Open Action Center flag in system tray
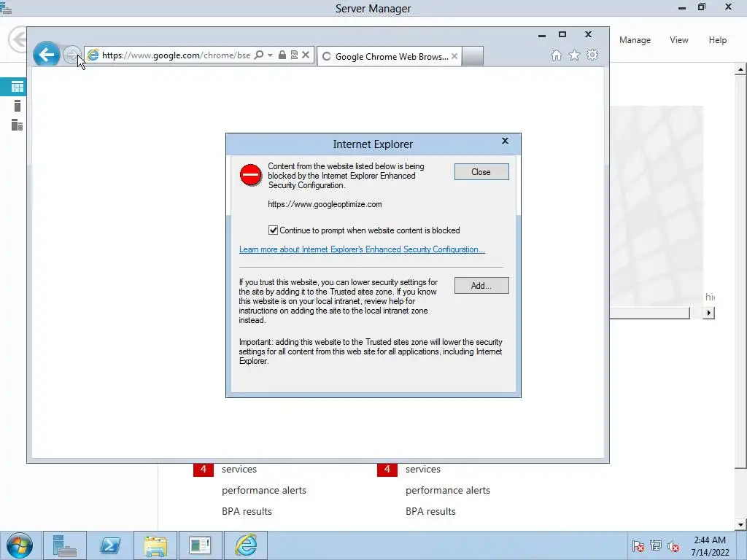This screenshot has width=747, height=560. coord(638,546)
